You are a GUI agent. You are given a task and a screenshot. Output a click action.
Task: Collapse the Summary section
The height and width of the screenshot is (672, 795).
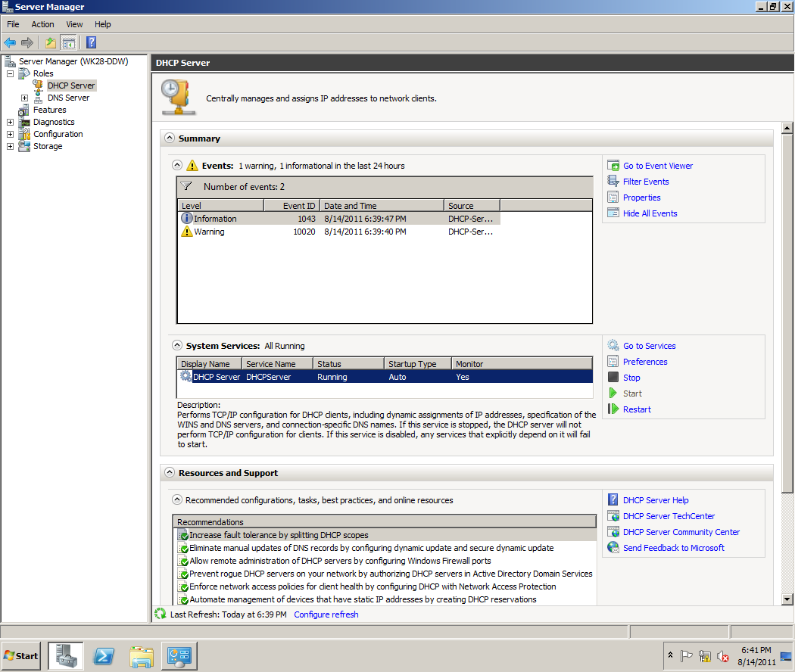170,138
